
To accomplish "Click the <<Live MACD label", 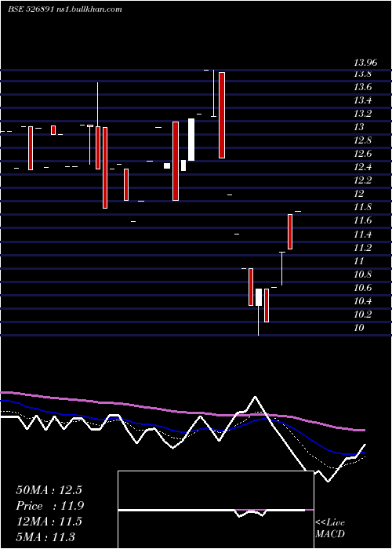I will point(330,529).
